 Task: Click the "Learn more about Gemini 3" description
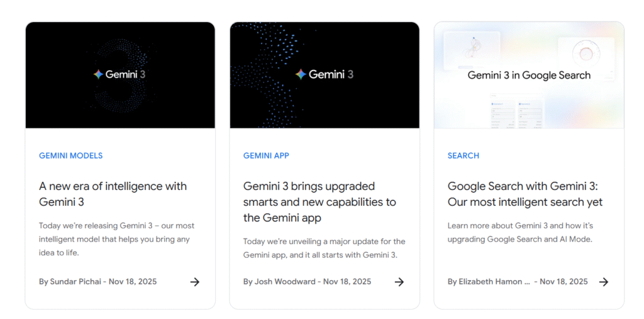click(520, 232)
